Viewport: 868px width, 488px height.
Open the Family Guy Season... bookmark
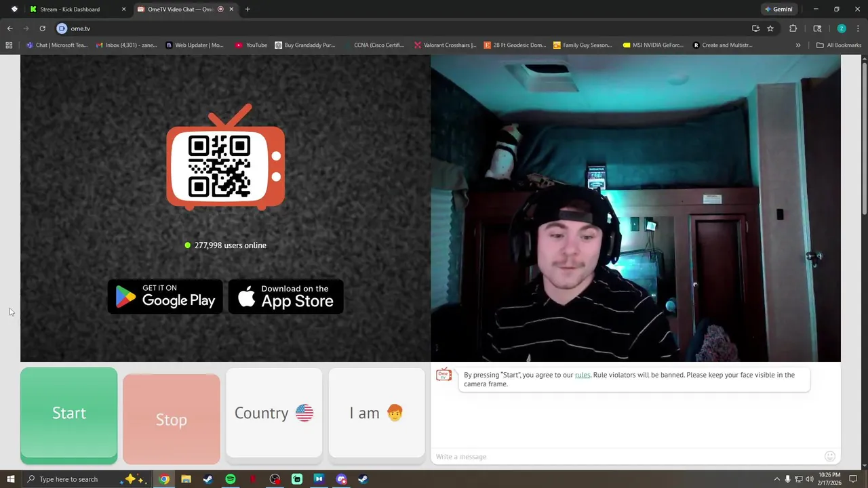tap(583, 45)
